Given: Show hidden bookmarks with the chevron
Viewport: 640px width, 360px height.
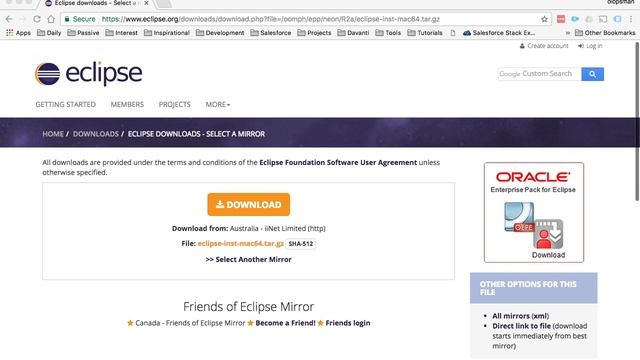Looking at the screenshot, I should [567, 33].
